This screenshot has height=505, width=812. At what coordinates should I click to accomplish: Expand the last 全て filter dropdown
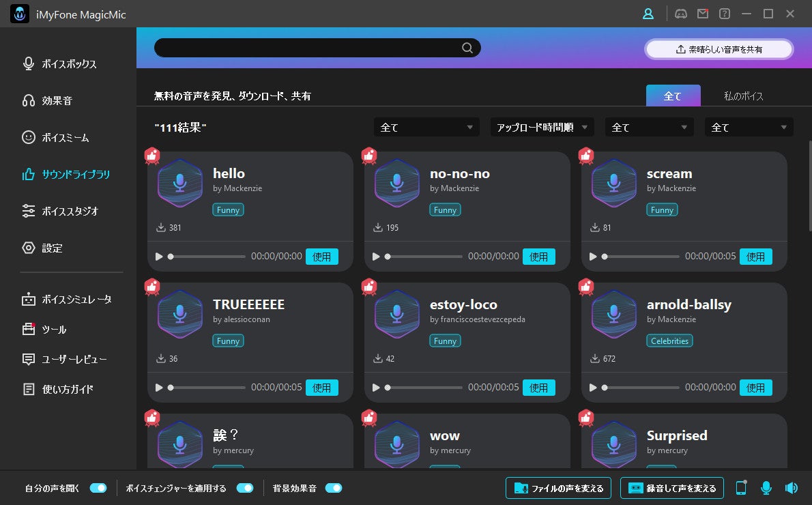(x=749, y=127)
